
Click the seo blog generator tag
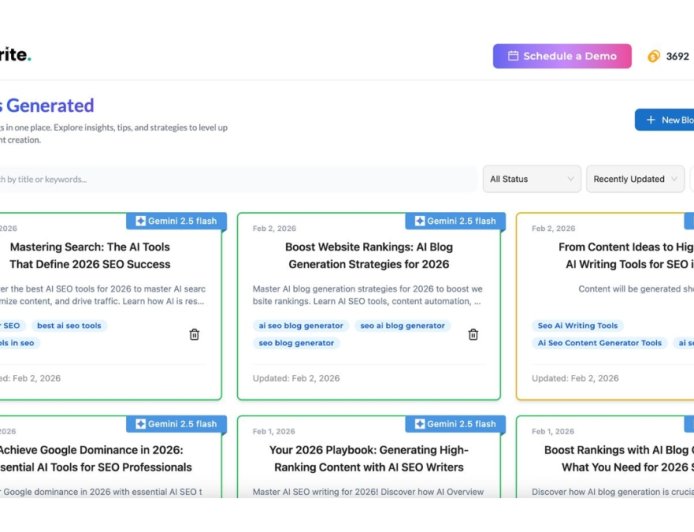[x=296, y=343]
